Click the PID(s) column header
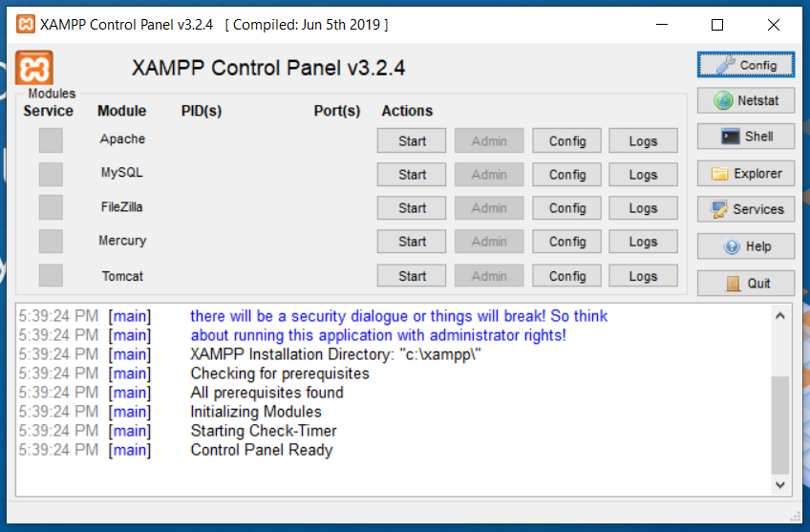The image size is (810, 532). pos(201,111)
